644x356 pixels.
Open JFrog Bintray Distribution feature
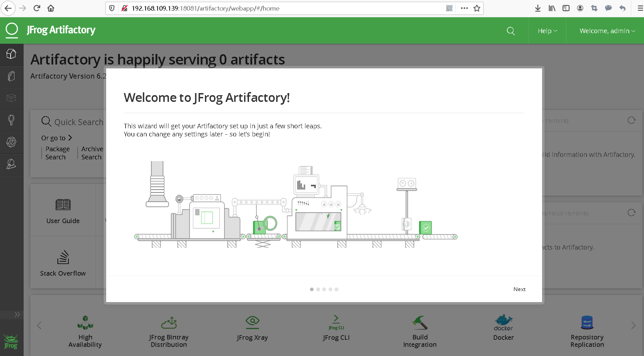tap(169, 331)
